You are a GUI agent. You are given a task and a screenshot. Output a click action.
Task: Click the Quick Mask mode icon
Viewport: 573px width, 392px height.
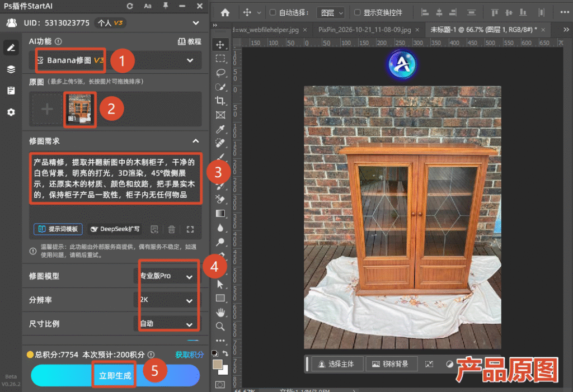220,384
